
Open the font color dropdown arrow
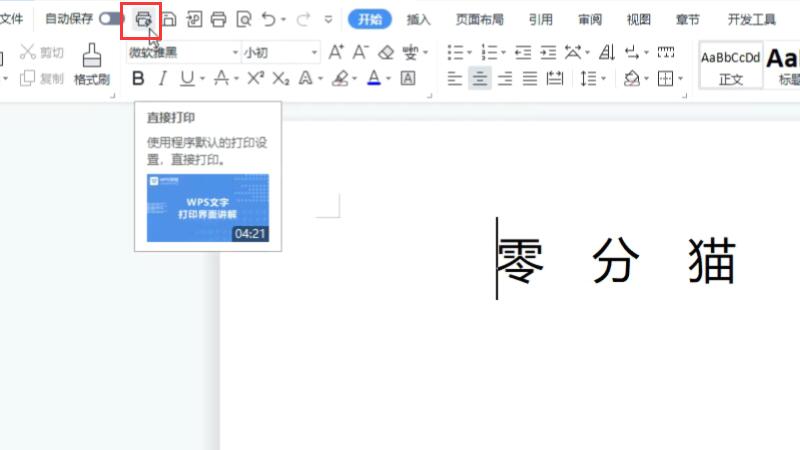387,78
